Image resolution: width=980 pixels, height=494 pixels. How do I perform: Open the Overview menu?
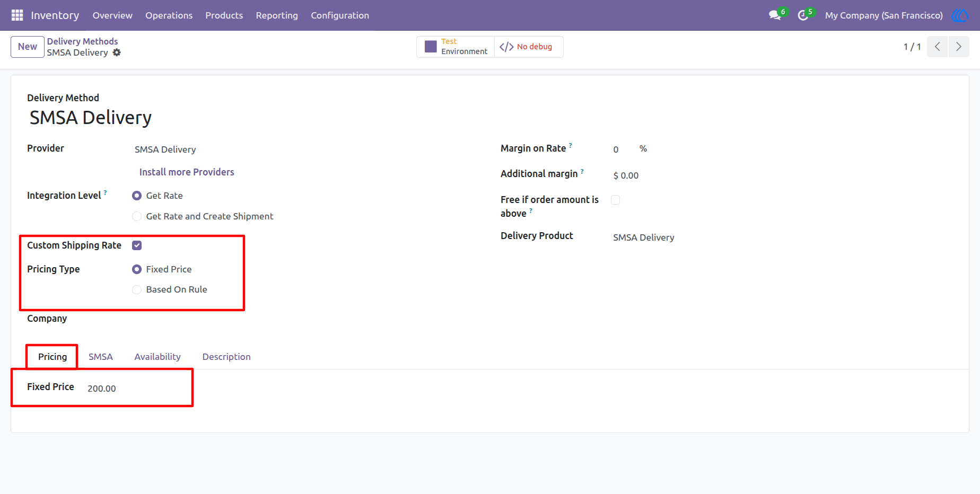[112, 15]
